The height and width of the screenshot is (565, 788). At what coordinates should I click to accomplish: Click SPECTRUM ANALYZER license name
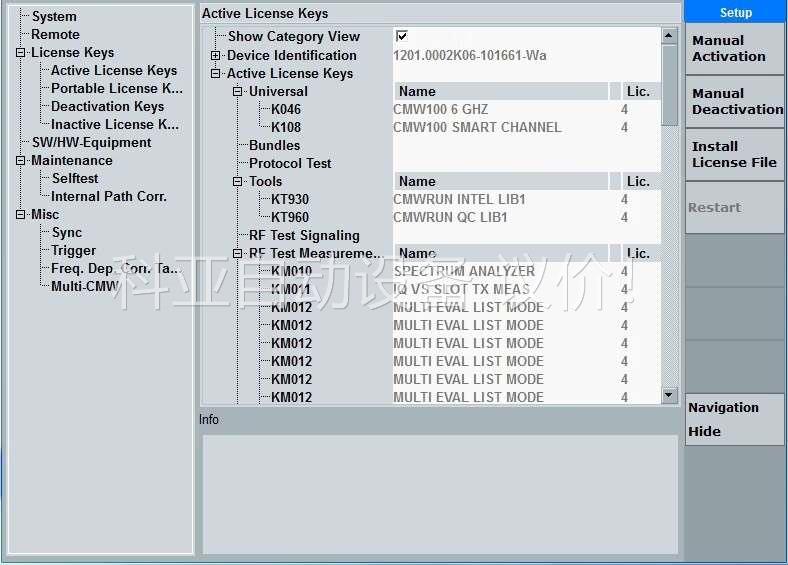point(464,271)
